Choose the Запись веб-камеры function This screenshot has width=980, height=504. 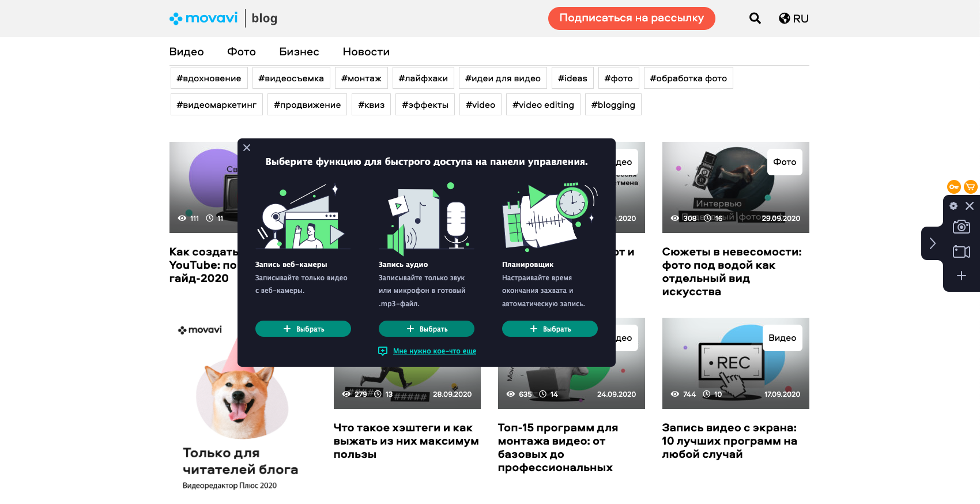pyautogui.click(x=303, y=329)
